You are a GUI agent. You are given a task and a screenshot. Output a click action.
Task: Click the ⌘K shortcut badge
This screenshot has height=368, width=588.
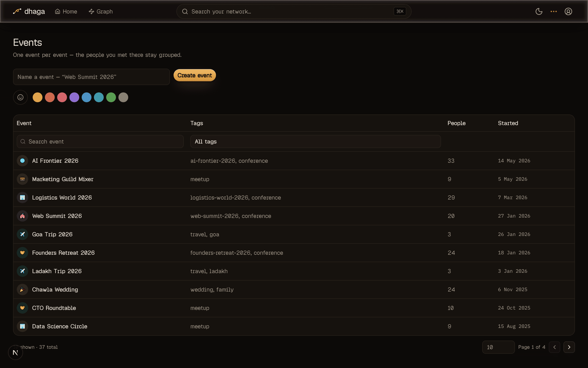tap(400, 11)
